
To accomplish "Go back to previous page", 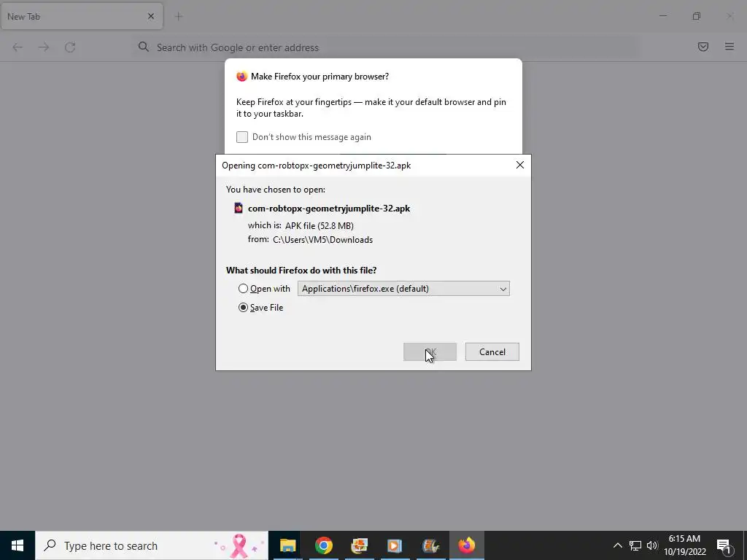I will [x=18, y=47].
